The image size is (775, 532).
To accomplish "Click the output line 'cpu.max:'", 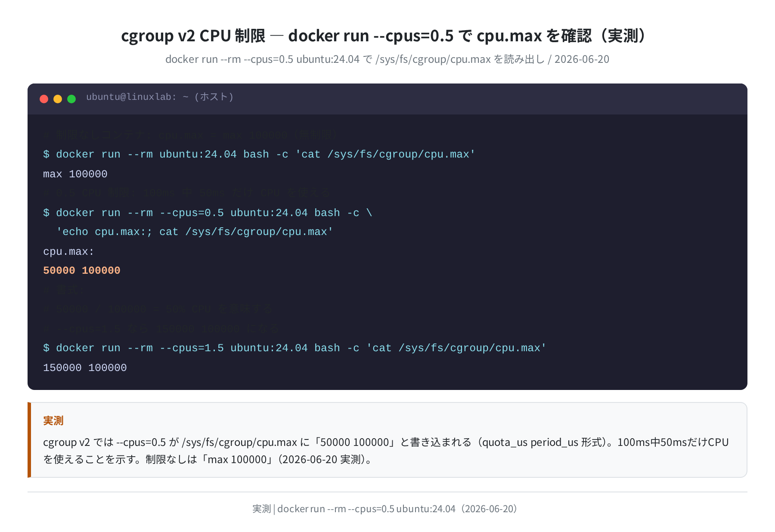I will click(68, 251).
